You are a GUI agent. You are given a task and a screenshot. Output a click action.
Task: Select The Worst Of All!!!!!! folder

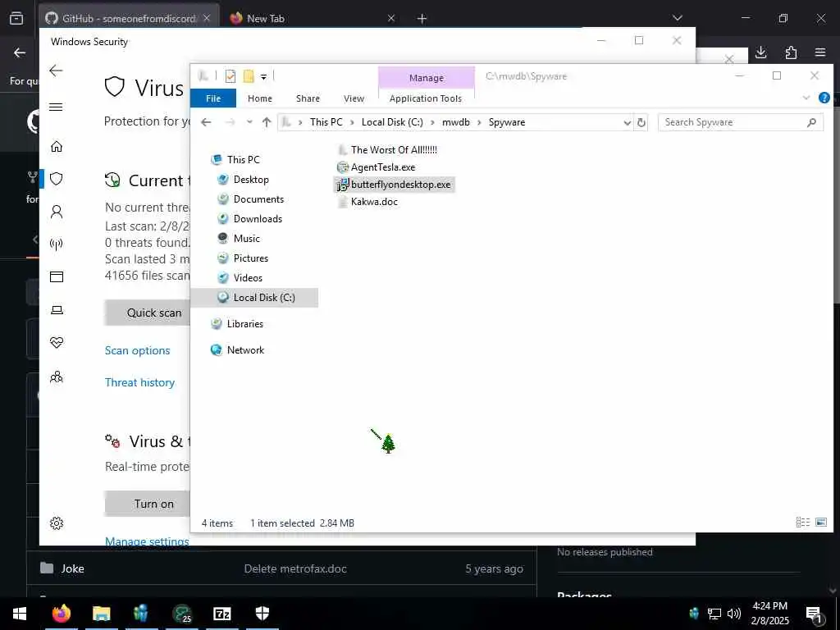(387, 150)
